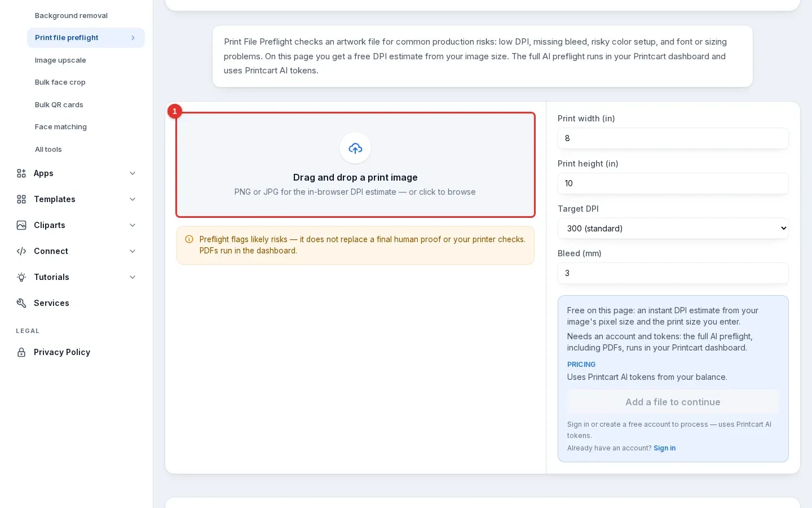812x508 pixels.
Task: View All tools list
Action: click(48, 150)
